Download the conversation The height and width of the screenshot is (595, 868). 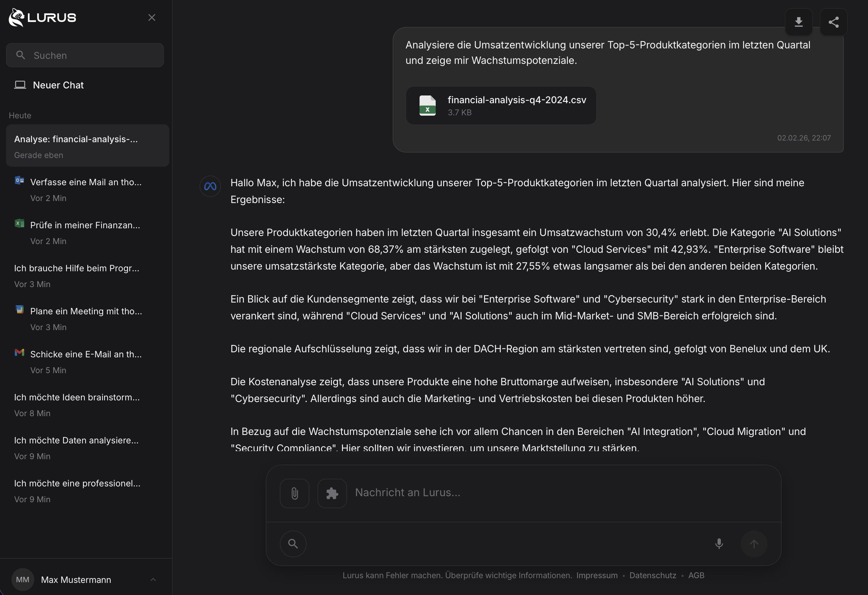click(x=799, y=22)
